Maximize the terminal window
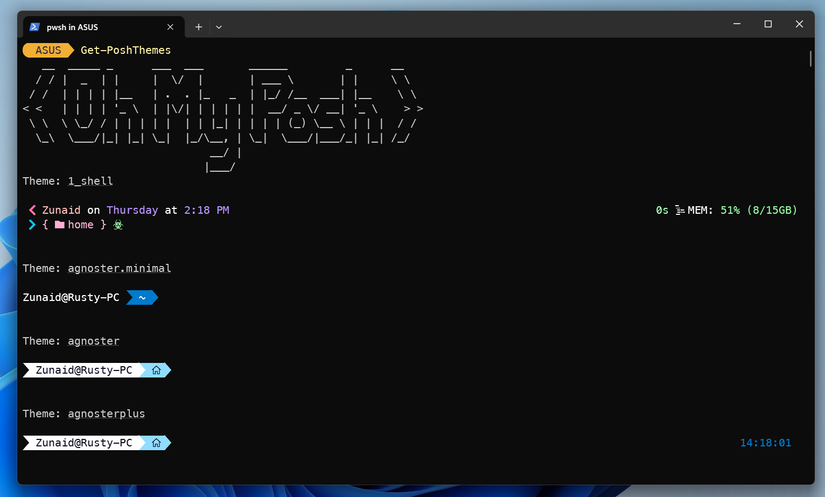825x497 pixels. 768,24
